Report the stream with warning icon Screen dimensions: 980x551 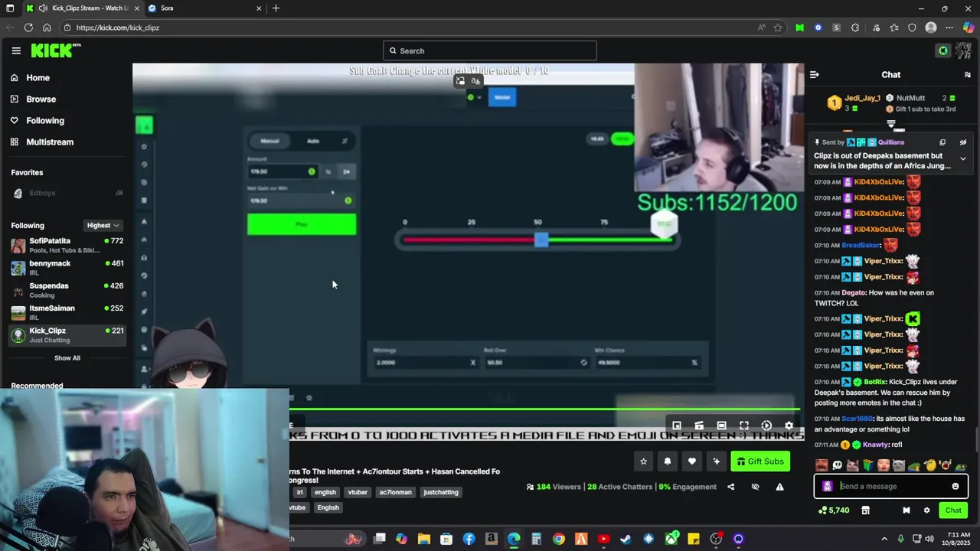pos(779,487)
